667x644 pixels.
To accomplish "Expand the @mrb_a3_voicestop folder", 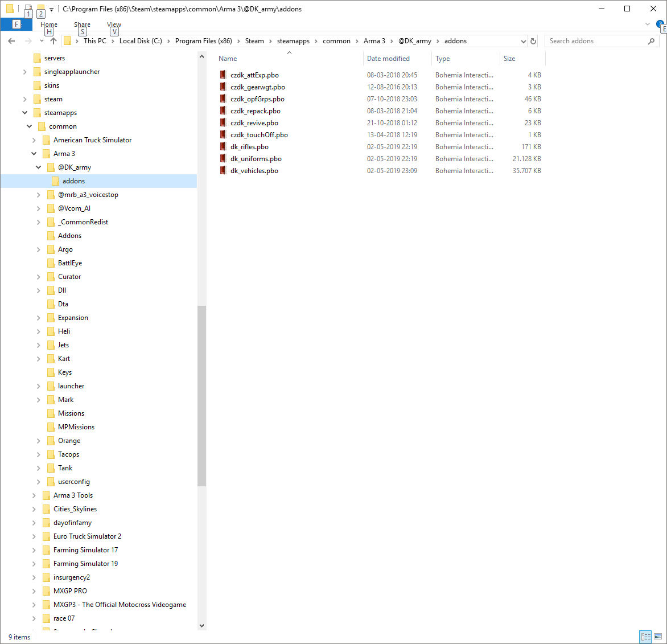I will pos(38,195).
